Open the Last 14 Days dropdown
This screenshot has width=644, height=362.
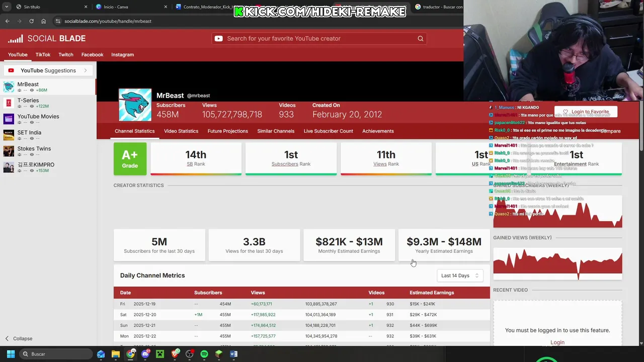(460, 276)
